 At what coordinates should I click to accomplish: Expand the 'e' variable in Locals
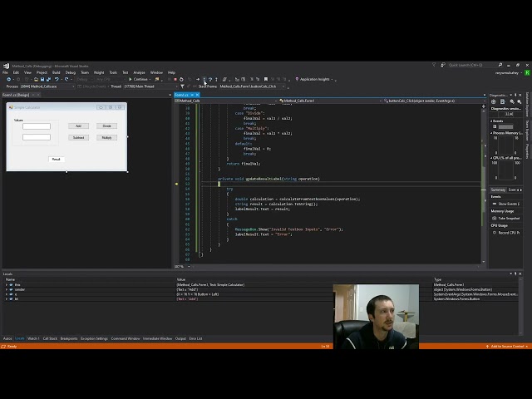[7, 294]
